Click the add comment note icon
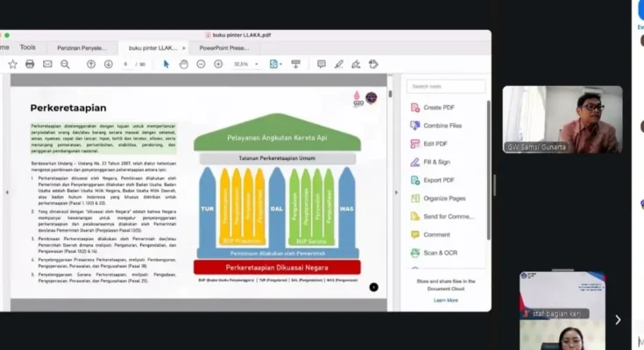 click(322, 64)
